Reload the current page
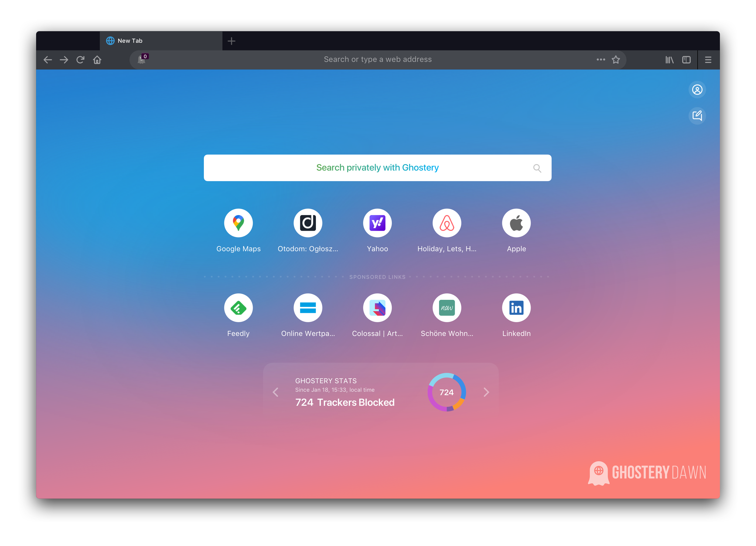The image size is (756, 546). coord(80,60)
